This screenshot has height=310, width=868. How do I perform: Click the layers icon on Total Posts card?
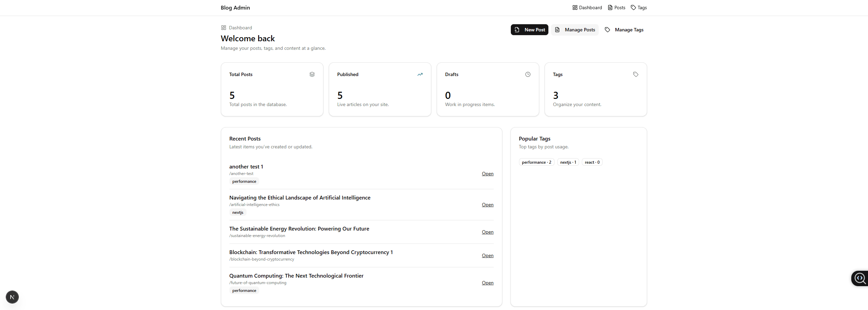[312, 74]
